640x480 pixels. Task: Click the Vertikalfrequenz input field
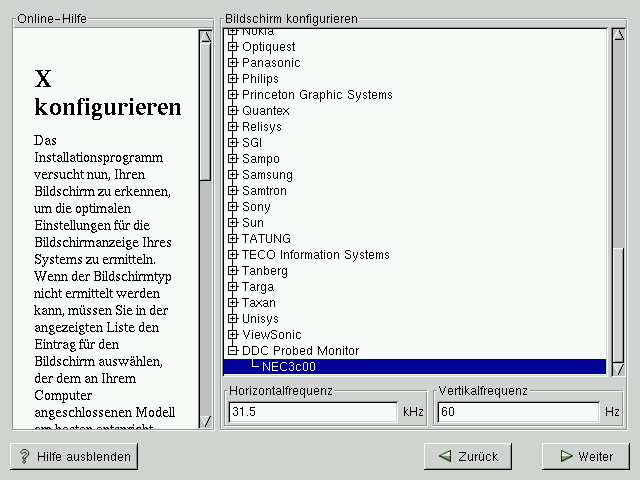point(518,412)
